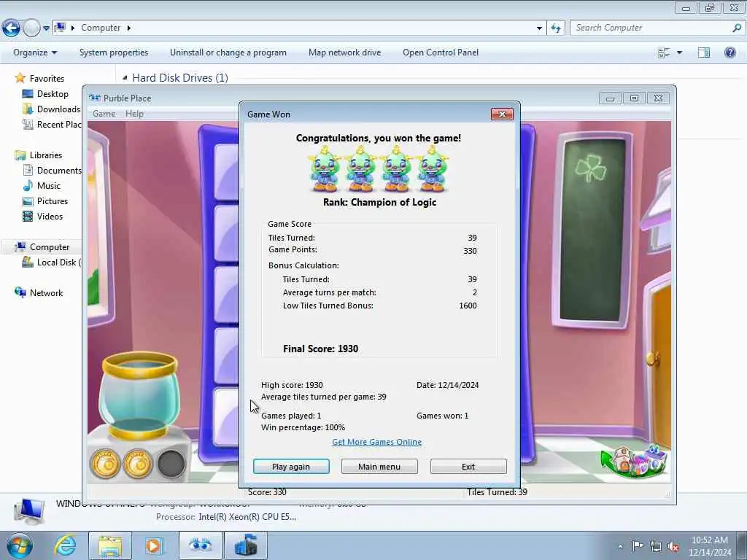This screenshot has width=747, height=560.
Task: Click the Purble Place home icon in game
Action: coord(634,461)
